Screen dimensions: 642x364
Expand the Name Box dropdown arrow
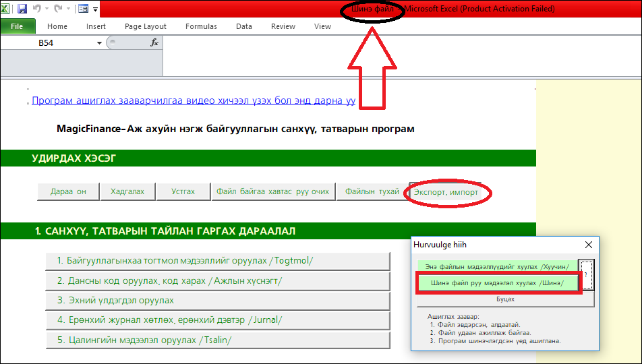tap(100, 42)
